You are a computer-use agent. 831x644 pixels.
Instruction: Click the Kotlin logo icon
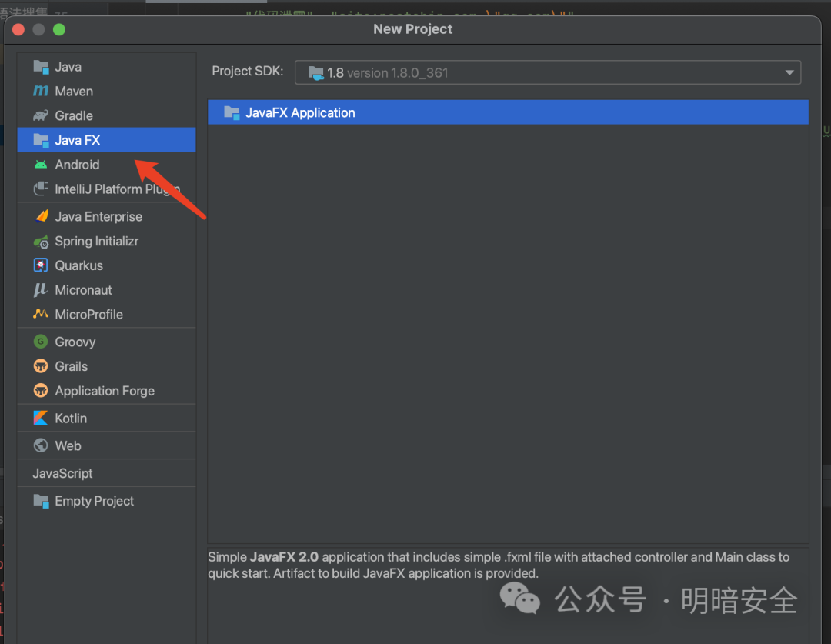(41, 419)
